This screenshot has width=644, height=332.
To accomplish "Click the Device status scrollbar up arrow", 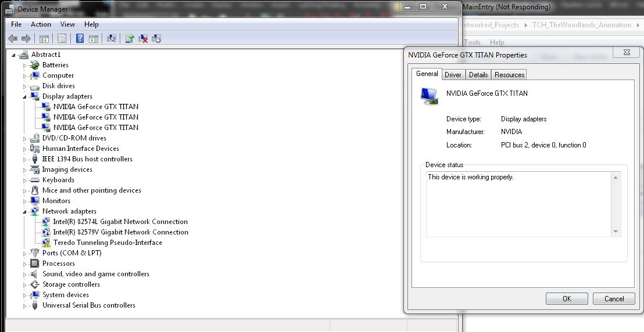I will 616,177.
